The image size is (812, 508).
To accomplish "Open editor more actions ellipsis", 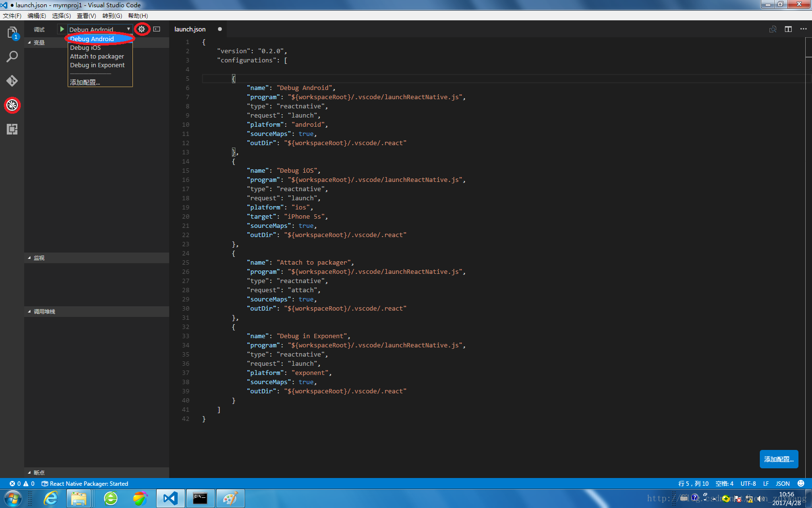I will coord(803,29).
